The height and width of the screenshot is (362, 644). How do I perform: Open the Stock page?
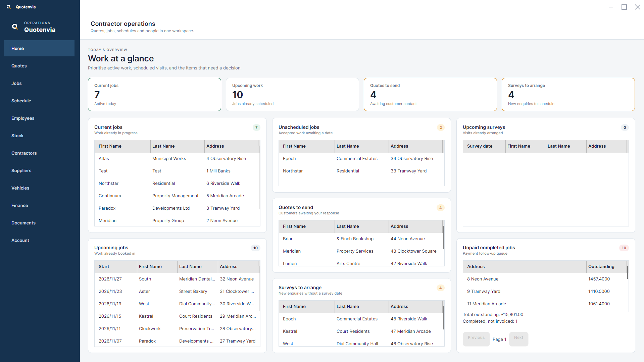[39, 136]
